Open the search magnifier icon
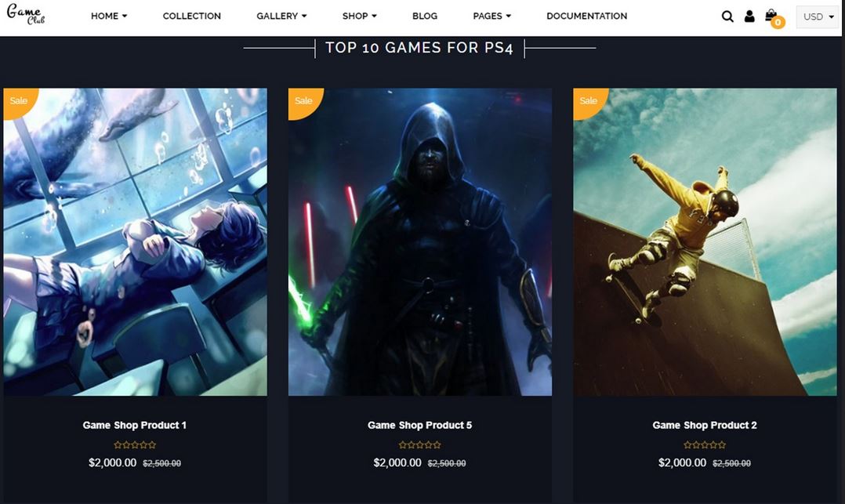This screenshot has height=504, width=845. [727, 16]
